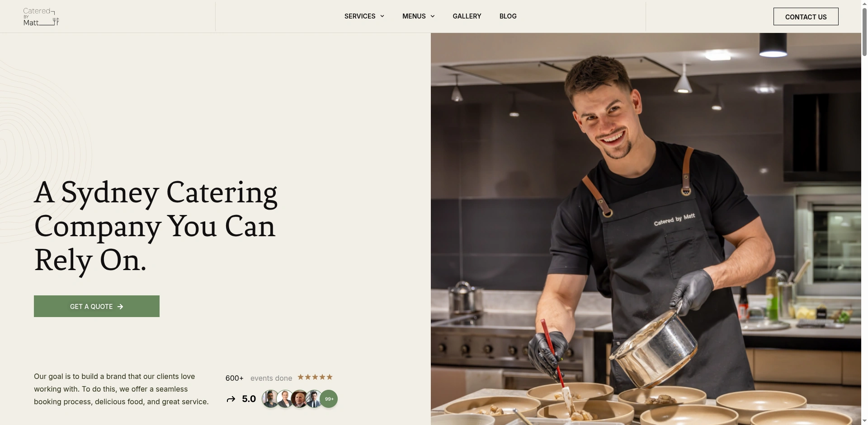The width and height of the screenshot is (868, 425).
Task: Click the chef hero photo
Action: [x=646, y=229]
